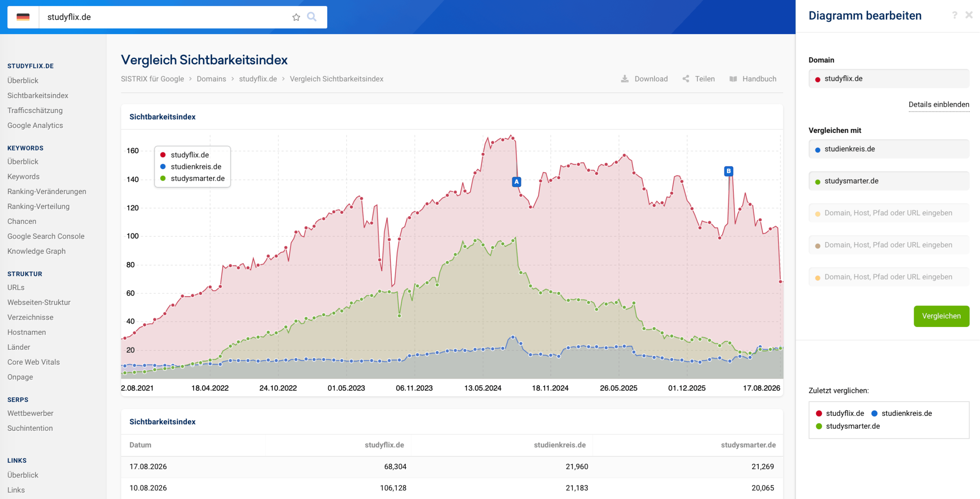Click the Teilen share icon

tap(686, 79)
